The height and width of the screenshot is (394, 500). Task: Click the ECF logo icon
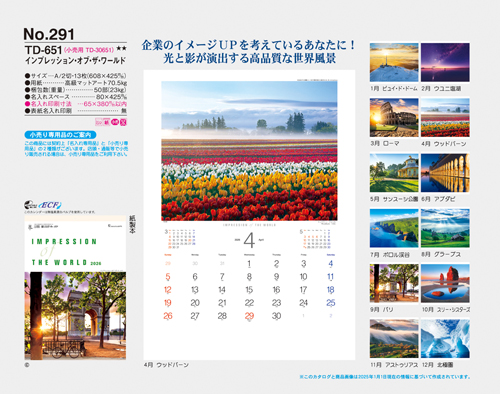(x=50, y=205)
